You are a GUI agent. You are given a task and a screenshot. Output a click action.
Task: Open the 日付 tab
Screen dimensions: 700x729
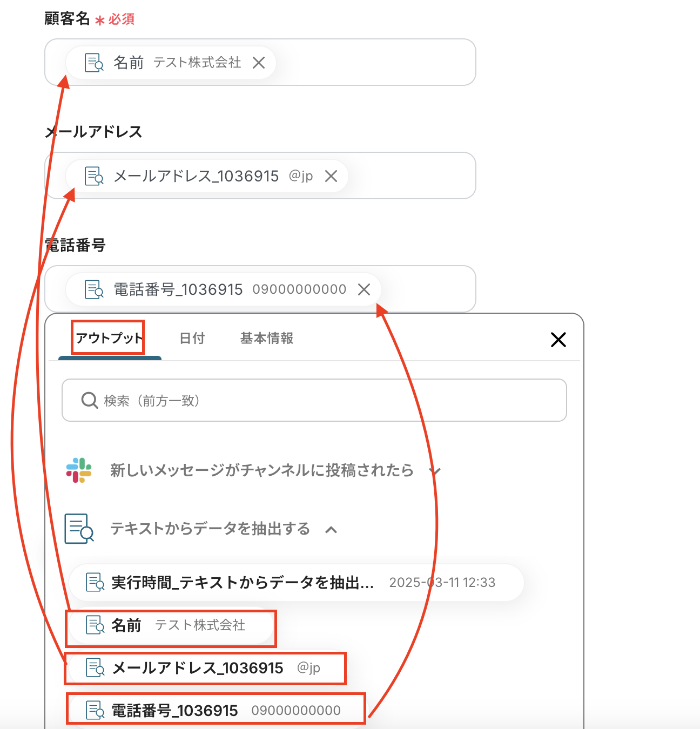click(192, 338)
